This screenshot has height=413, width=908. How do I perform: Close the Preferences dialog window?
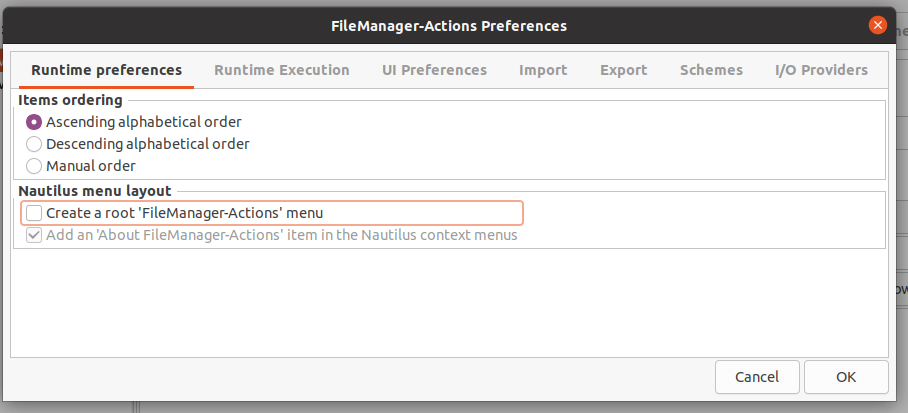click(877, 26)
